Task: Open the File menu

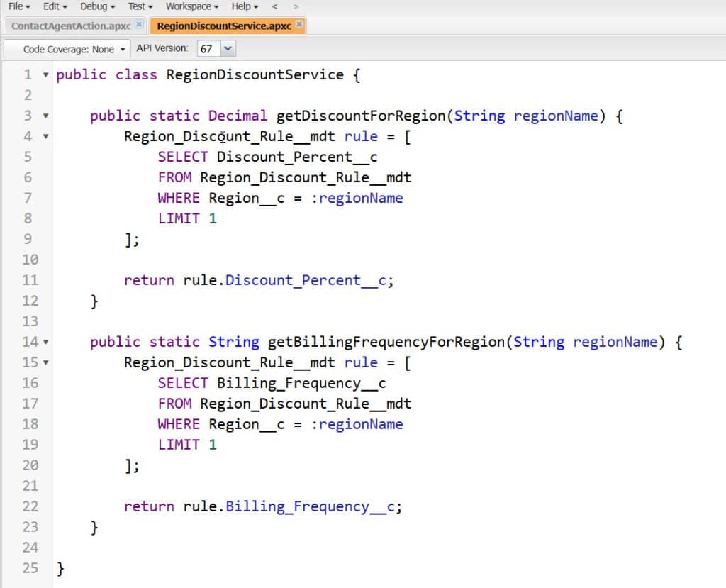Action: pos(19,6)
